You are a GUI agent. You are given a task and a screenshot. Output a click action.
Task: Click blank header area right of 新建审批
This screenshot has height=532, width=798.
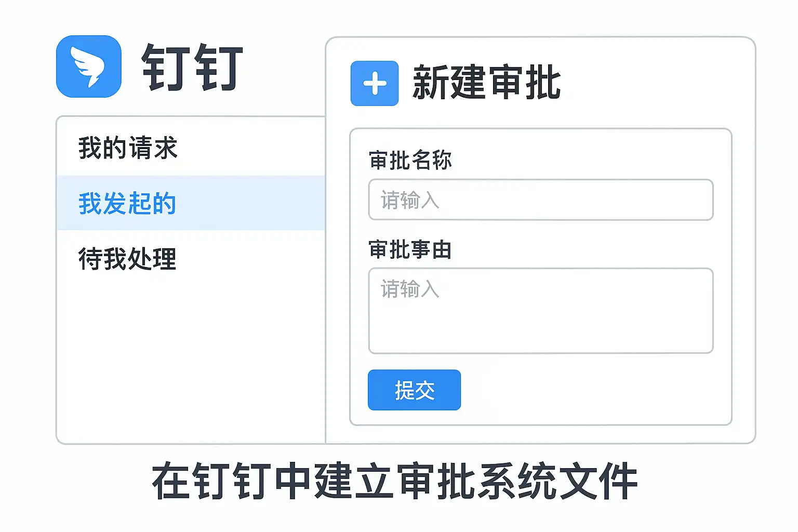pyautogui.click(x=655, y=83)
